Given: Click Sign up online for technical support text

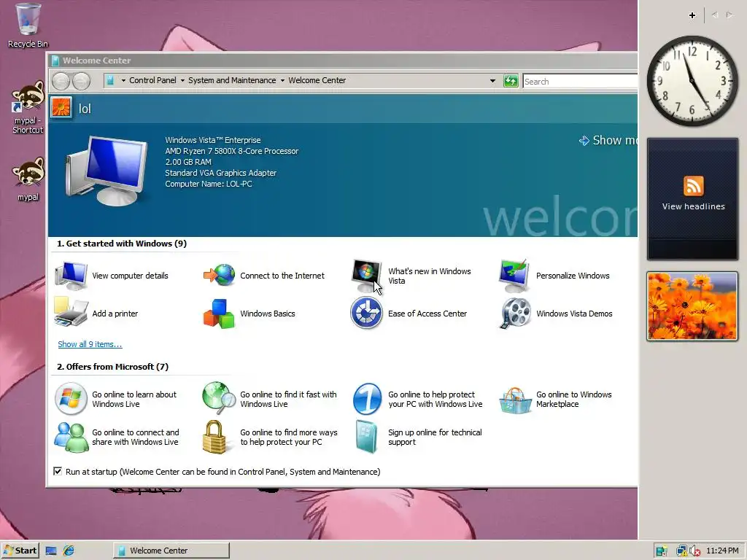Looking at the screenshot, I should 435,437.
